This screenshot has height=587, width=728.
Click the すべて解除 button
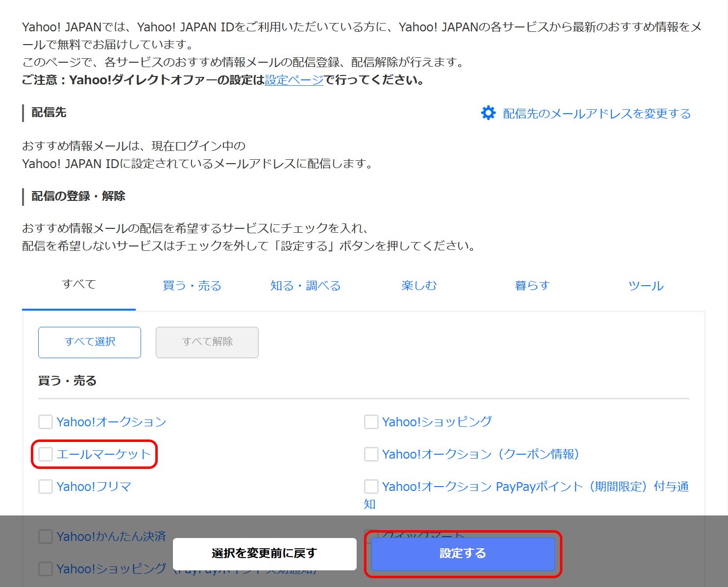(207, 342)
